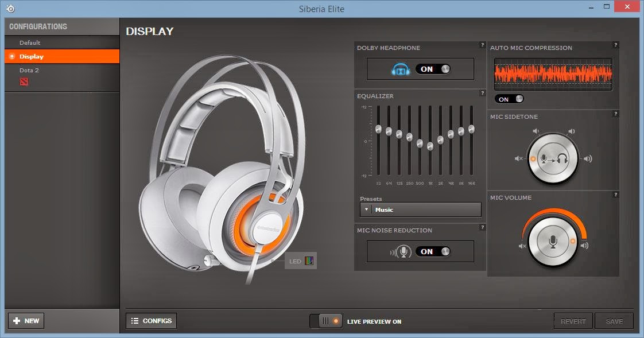Create a new configuration with NEW button

tap(26, 321)
